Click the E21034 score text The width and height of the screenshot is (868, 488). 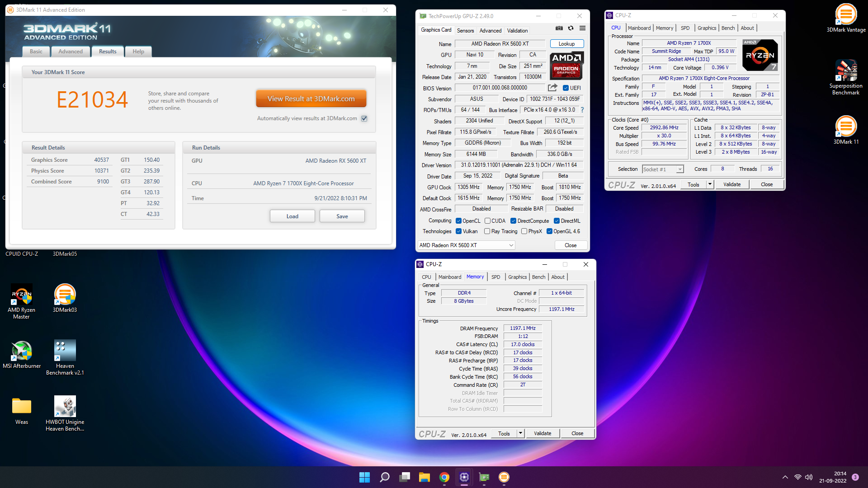pyautogui.click(x=92, y=99)
